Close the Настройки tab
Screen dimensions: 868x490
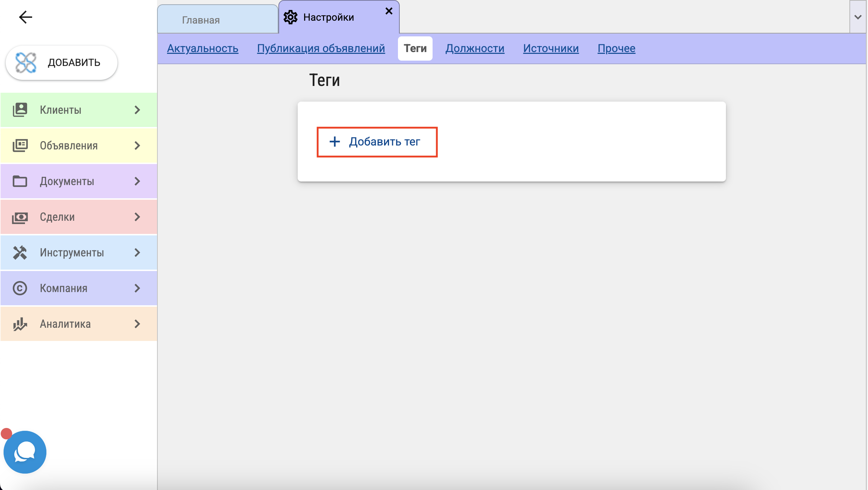coord(389,11)
